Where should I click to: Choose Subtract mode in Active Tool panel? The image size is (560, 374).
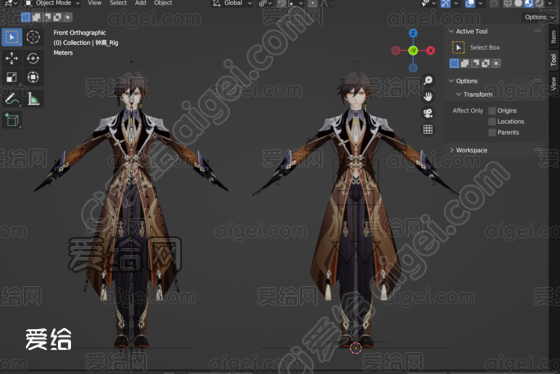pos(475,63)
